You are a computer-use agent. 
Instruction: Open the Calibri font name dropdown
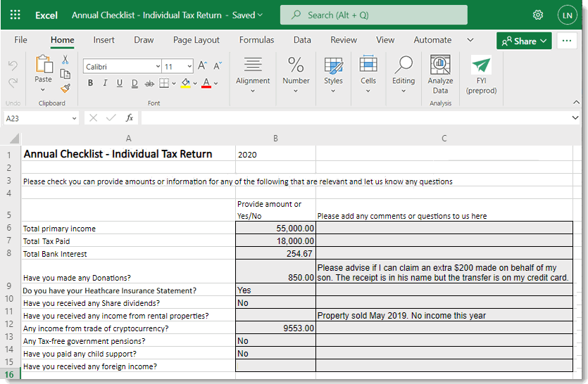pyautogui.click(x=158, y=67)
